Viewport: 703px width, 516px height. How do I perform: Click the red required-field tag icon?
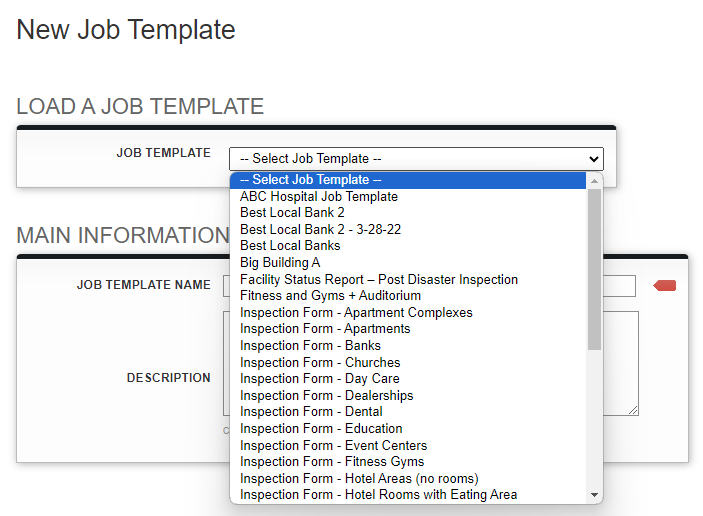click(x=664, y=286)
